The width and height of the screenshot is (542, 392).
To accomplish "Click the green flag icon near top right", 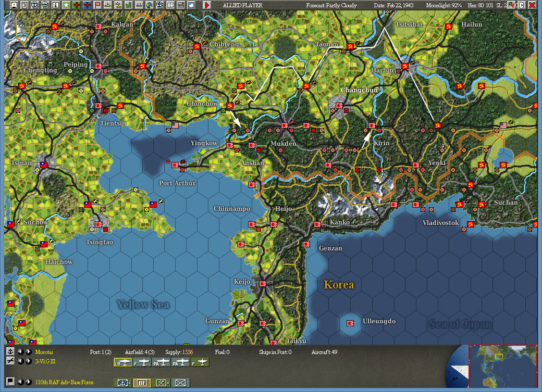I will coord(512,5).
